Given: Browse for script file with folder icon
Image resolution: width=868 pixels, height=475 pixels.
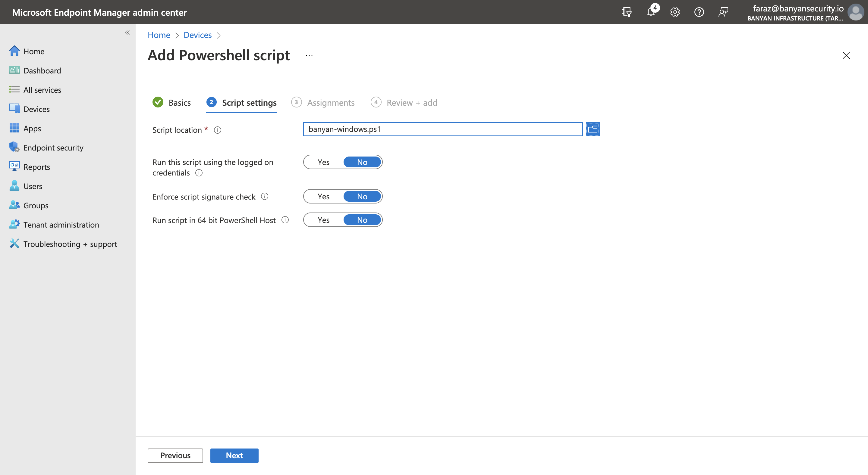Looking at the screenshot, I should point(593,129).
